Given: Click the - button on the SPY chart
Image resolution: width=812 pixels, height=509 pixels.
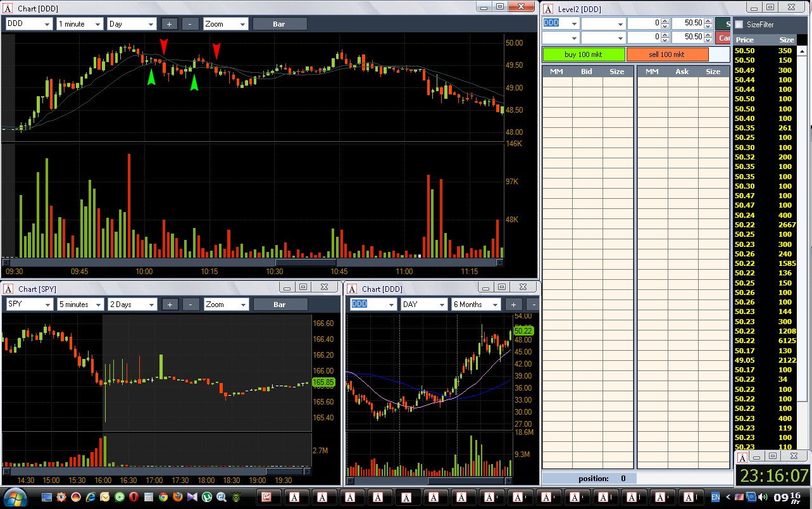Looking at the screenshot, I should point(191,305).
